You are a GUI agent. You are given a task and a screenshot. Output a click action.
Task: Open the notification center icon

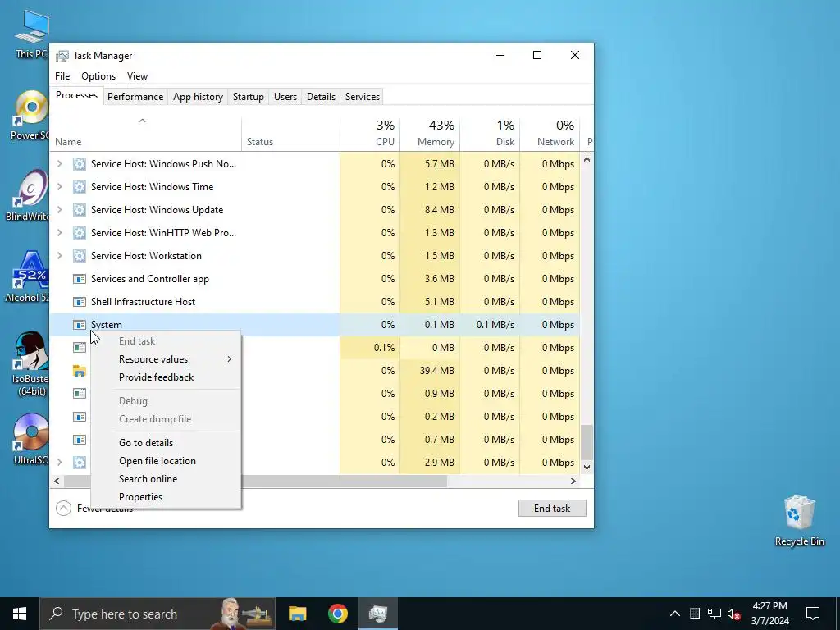pyautogui.click(x=813, y=614)
